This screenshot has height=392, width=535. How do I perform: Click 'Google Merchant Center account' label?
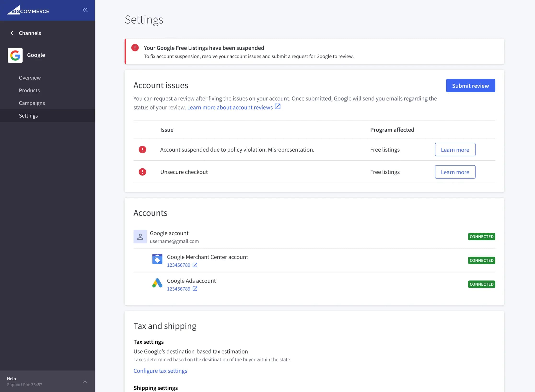pos(208,257)
